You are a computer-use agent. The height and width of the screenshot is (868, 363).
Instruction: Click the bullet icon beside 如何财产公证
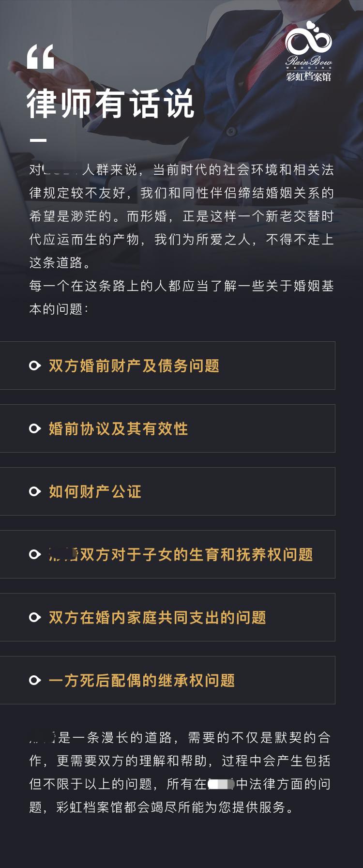point(35,491)
